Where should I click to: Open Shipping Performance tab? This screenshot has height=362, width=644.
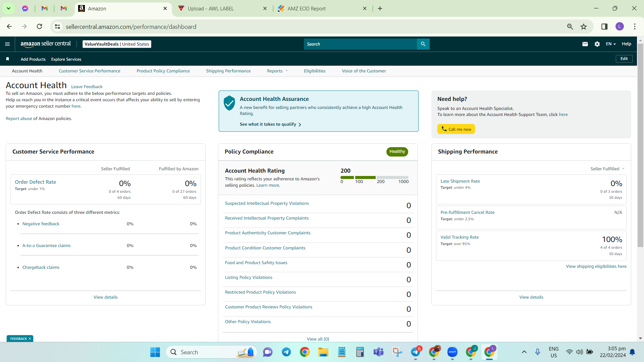228,71
